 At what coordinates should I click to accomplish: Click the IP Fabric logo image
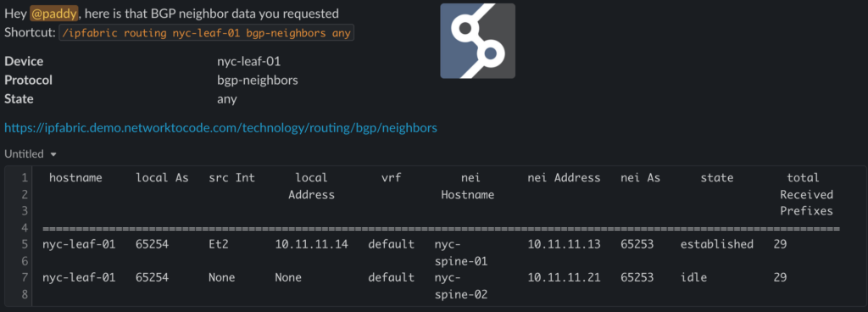(478, 41)
